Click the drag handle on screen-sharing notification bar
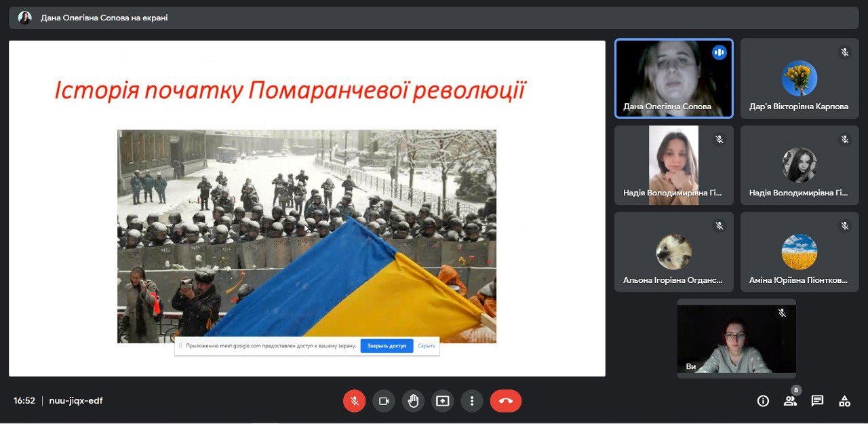868x424 pixels. click(180, 346)
